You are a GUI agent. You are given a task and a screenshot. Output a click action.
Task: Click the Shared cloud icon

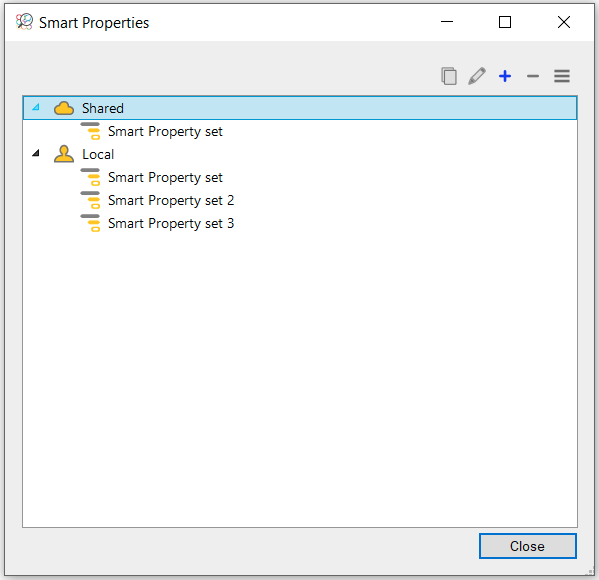[64, 109]
